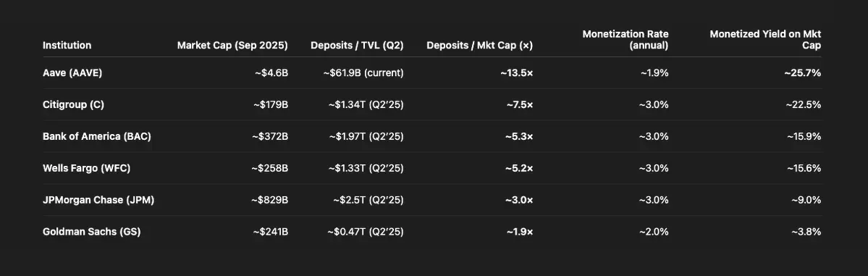
Task: Select the Deposits / Mkt Cap (×) header
Action: [x=479, y=46]
